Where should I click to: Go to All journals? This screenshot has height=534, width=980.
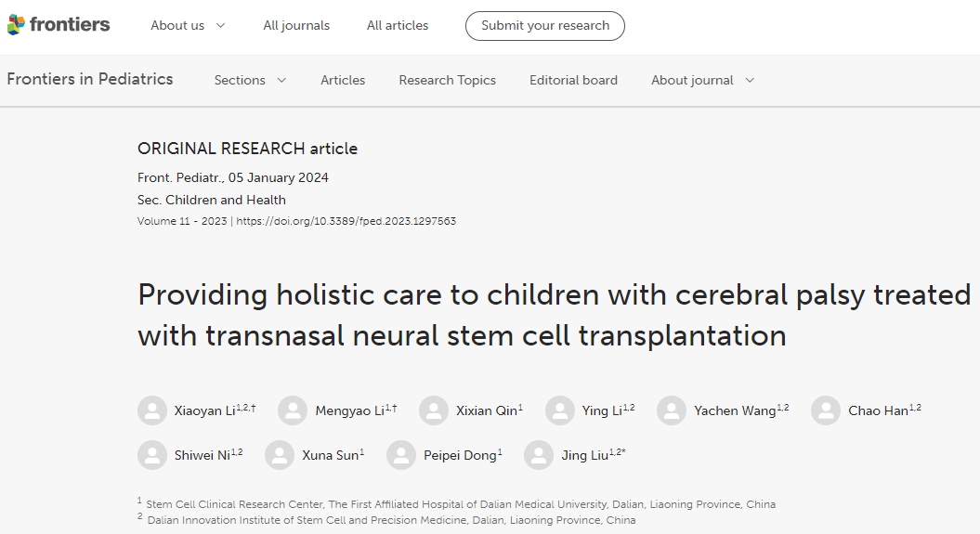(296, 26)
